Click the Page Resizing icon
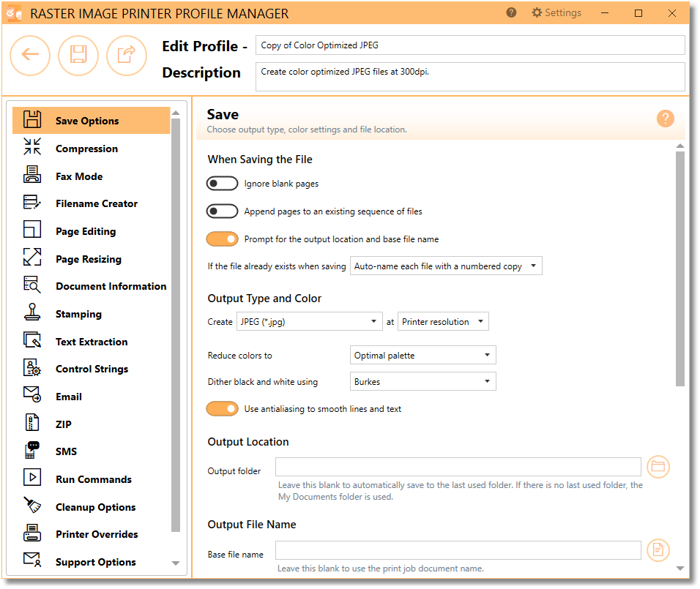 (x=32, y=257)
